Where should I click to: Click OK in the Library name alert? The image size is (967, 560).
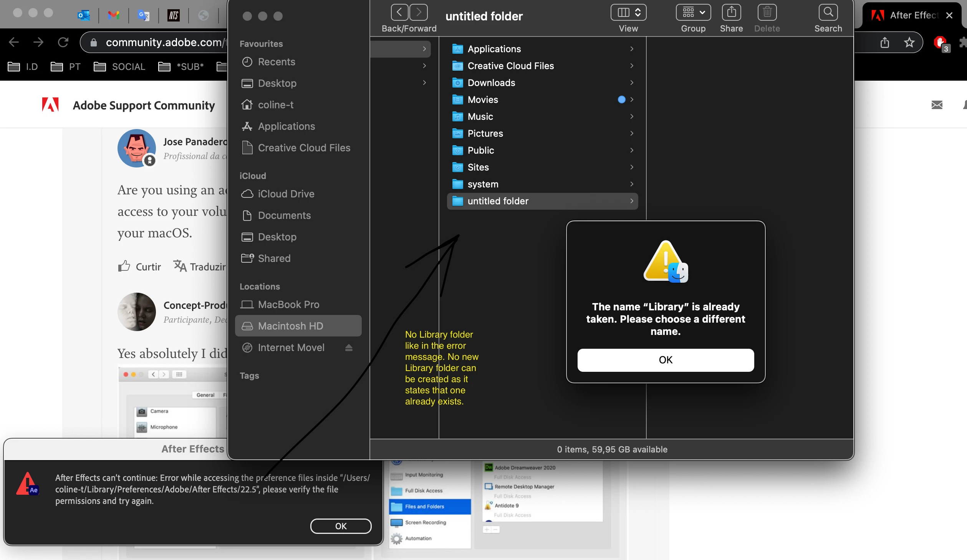(665, 360)
